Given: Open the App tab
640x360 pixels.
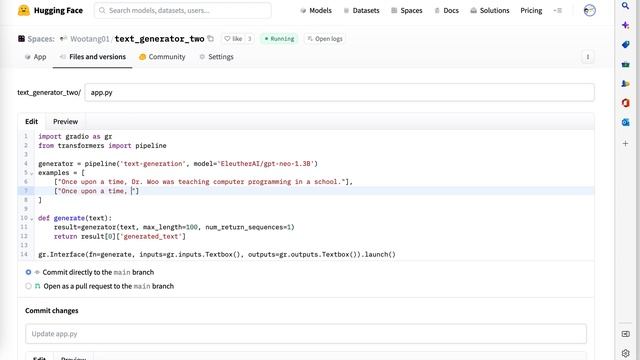Looking at the screenshot, I should click(x=36, y=57).
